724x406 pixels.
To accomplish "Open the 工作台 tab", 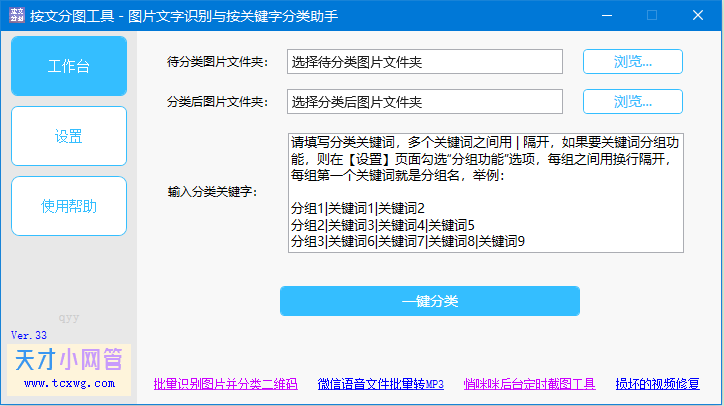I will coord(69,66).
